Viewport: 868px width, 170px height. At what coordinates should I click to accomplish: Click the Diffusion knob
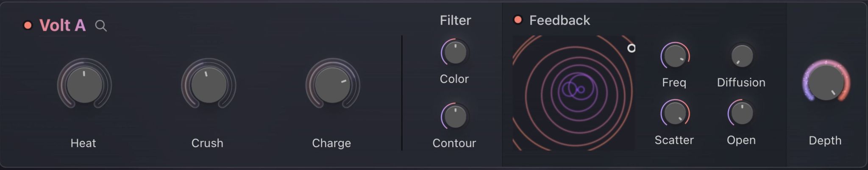pyautogui.click(x=742, y=56)
